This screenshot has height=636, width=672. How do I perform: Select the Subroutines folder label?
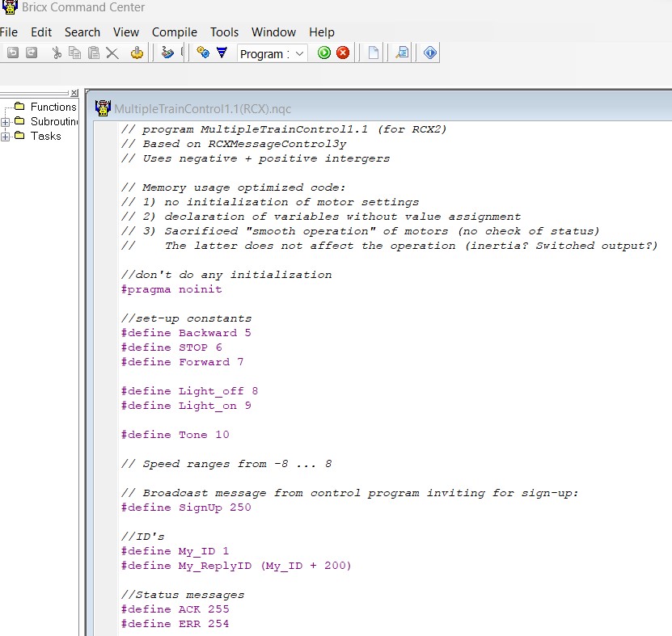tap(54, 121)
